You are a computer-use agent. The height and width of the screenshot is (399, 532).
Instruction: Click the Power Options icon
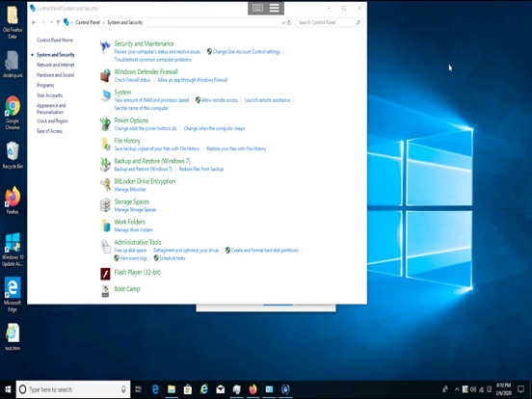(105, 124)
